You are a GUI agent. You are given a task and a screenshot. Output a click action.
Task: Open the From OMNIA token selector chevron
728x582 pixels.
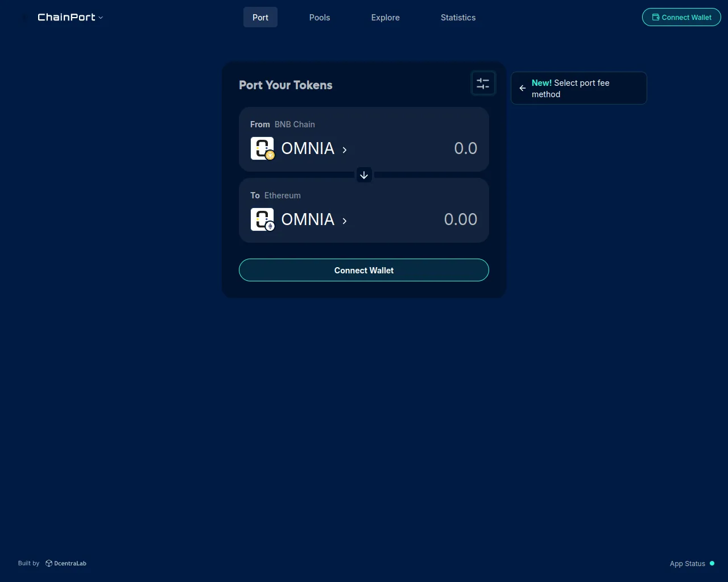click(x=345, y=150)
